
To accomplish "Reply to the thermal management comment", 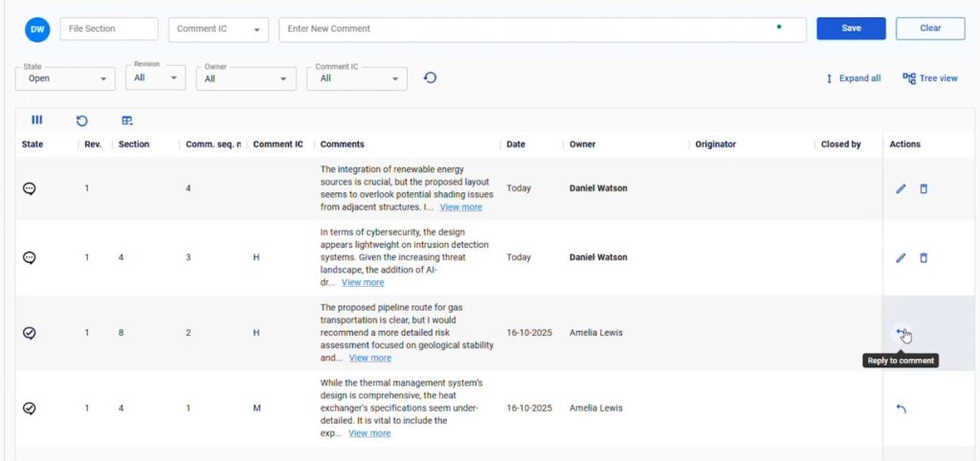I will click(901, 408).
